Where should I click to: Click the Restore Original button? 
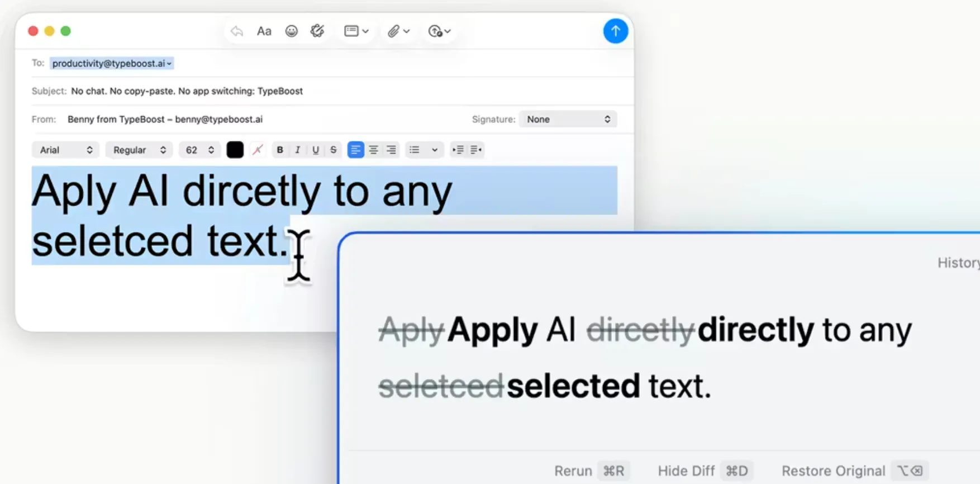[855, 471]
